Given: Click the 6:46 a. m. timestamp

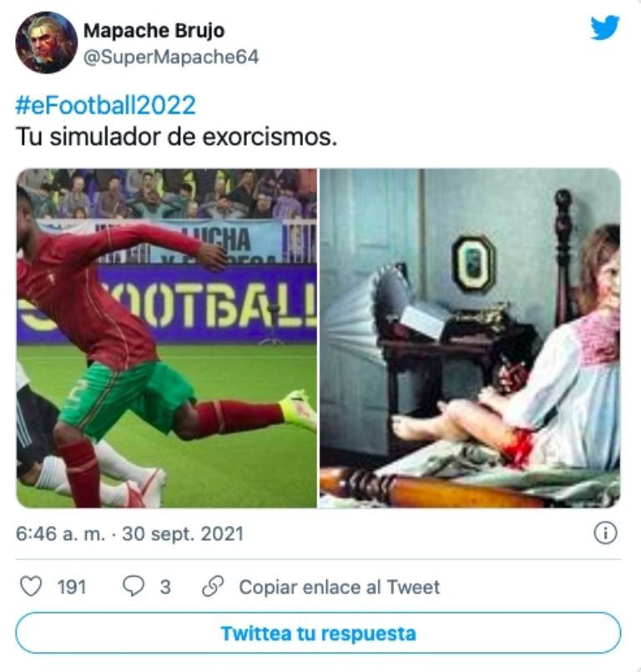Looking at the screenshot, I should pyautogui.click(x=60, y=534).
